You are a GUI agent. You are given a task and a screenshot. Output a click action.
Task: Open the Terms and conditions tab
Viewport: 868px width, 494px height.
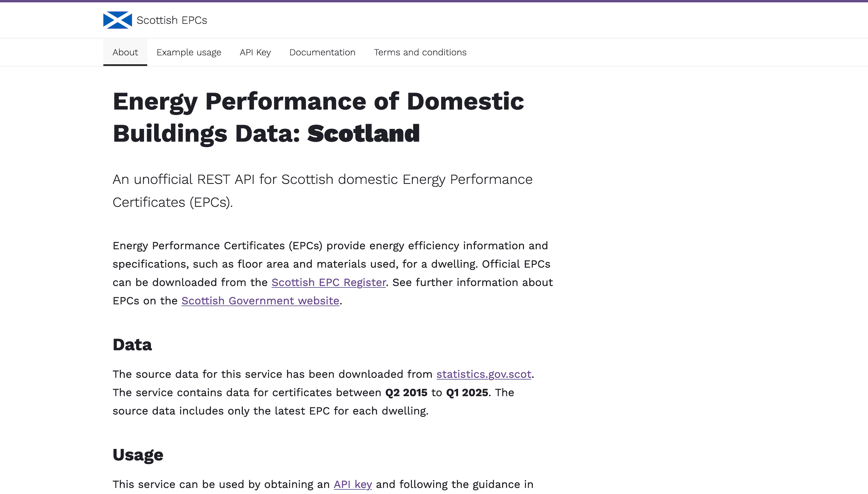pyautogui.click(x=420, y=52)
